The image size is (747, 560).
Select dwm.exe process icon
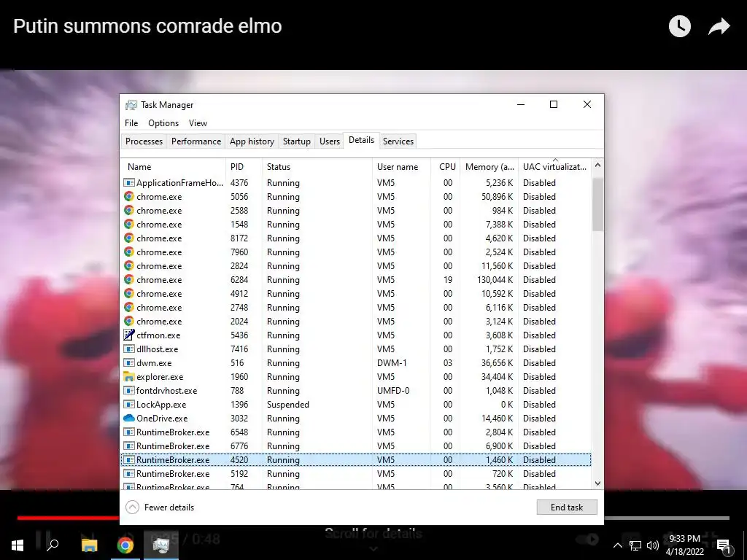[128, 362]
